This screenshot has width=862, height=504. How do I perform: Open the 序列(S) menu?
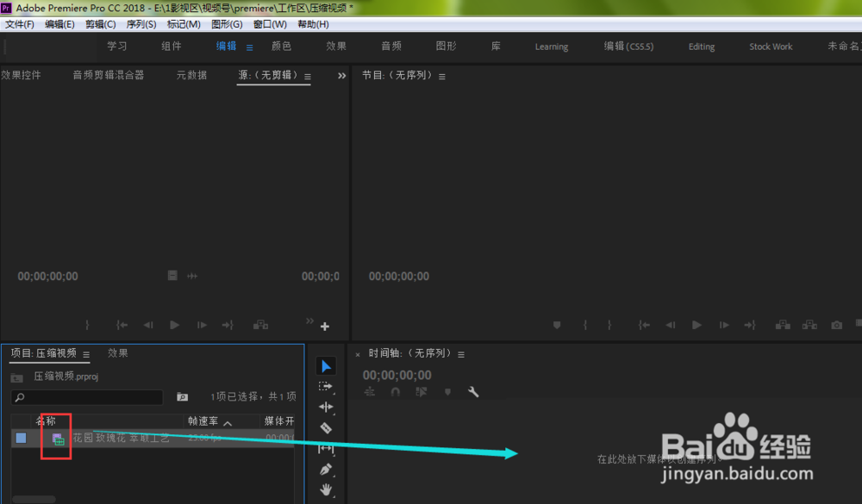pyautogui.click(x=141, y=24)
